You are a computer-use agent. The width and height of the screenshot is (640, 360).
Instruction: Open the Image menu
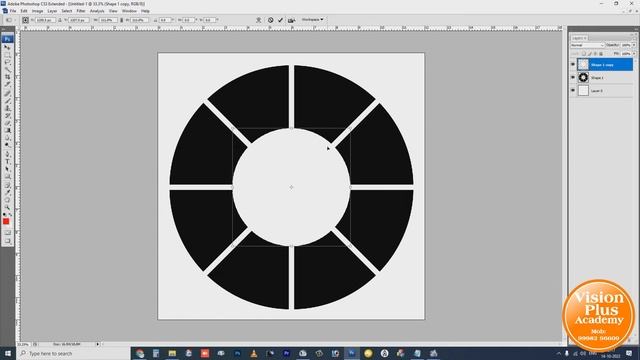pos(37,11)
